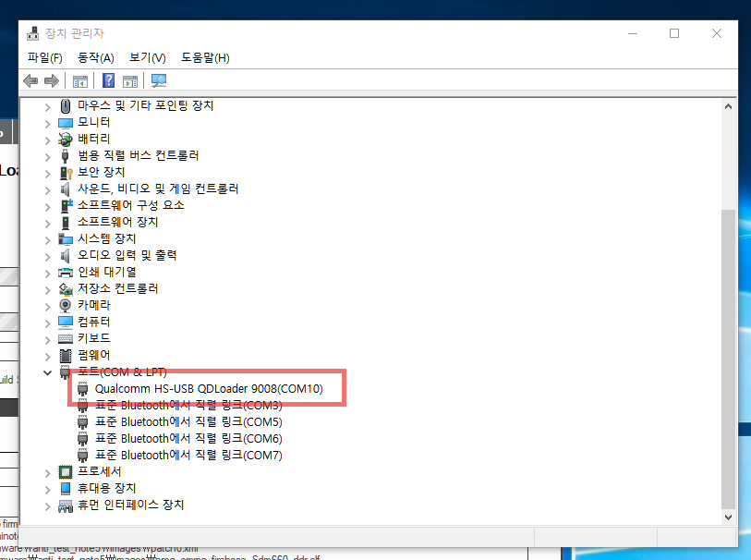This screenshot has height=560, width=751.
Task: Select 표준 Bluetooth에서 직렬 링크(COM7)
Action: (x=188, y=455)
